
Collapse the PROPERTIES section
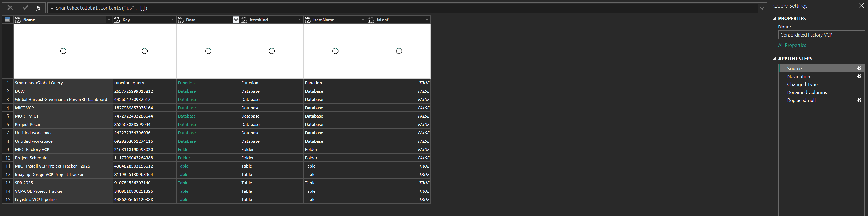774,19
